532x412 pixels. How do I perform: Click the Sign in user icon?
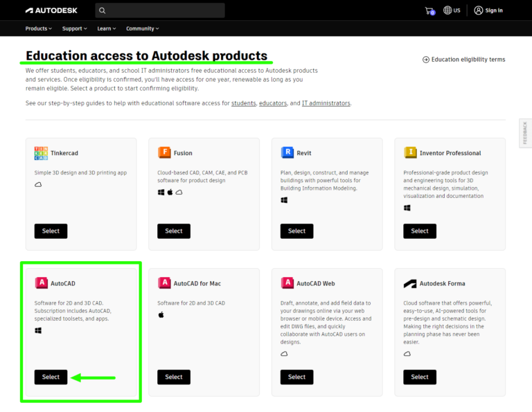click(479, 10)
